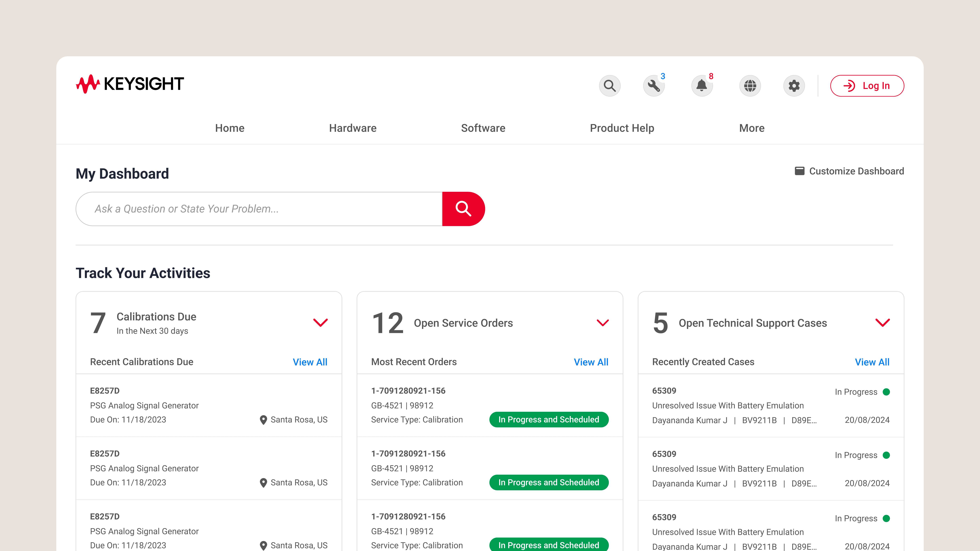Screen dimensions: 980x551
Task: Click the Ask a Question input field
Action: point(259,209)
